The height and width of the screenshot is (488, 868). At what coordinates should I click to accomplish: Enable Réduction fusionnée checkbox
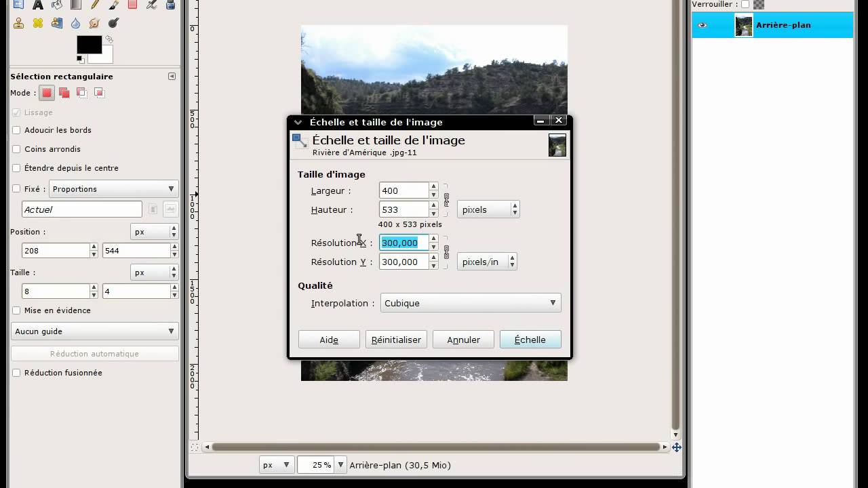tap(16, 373)
